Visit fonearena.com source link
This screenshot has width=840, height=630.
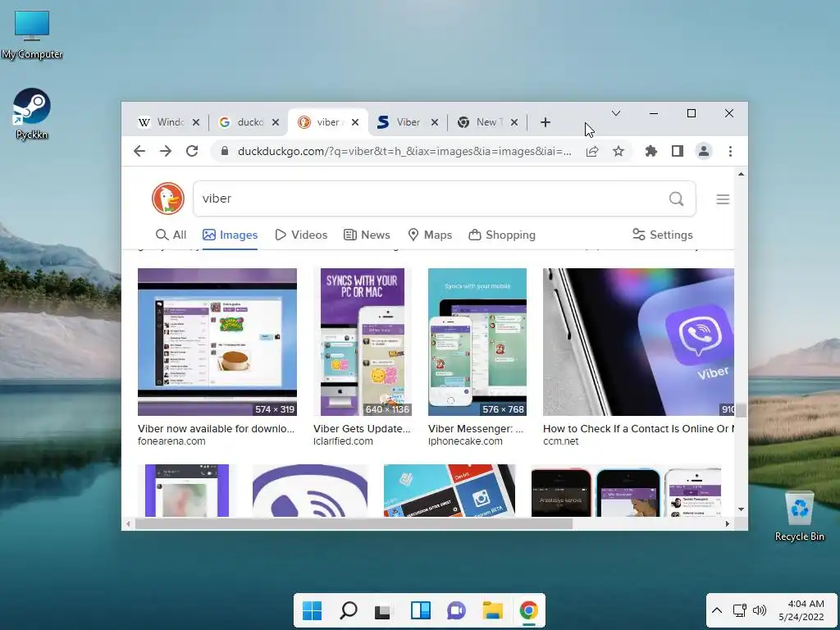click(x=171, y=441)
